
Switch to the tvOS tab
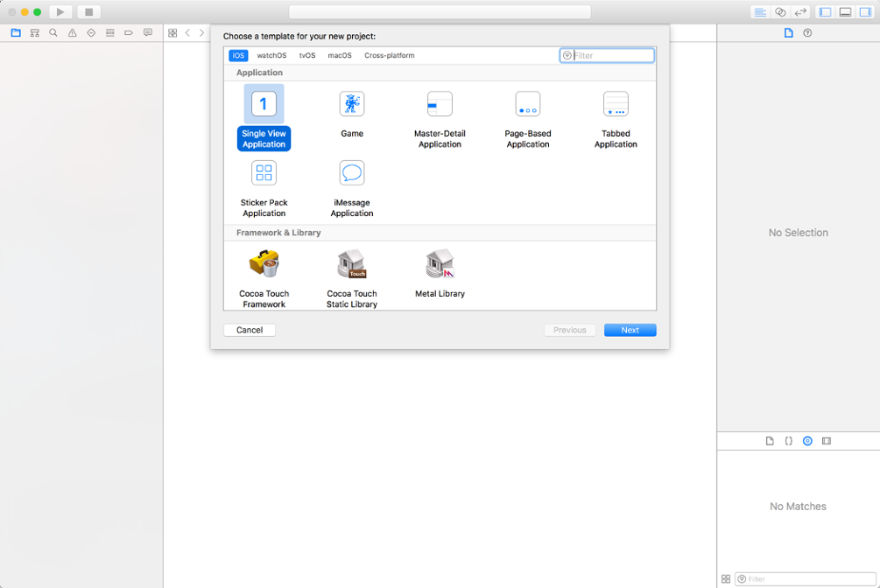307,55
